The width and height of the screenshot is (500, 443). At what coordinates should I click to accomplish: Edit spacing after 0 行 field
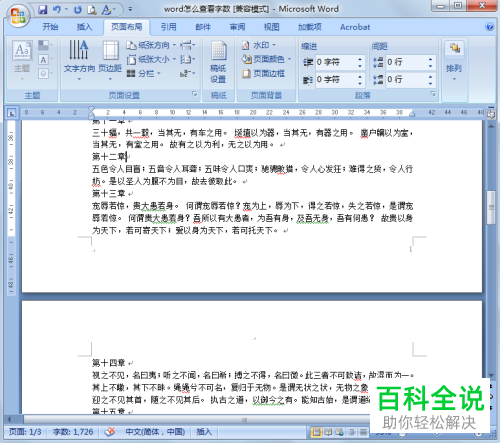(406, 80)
